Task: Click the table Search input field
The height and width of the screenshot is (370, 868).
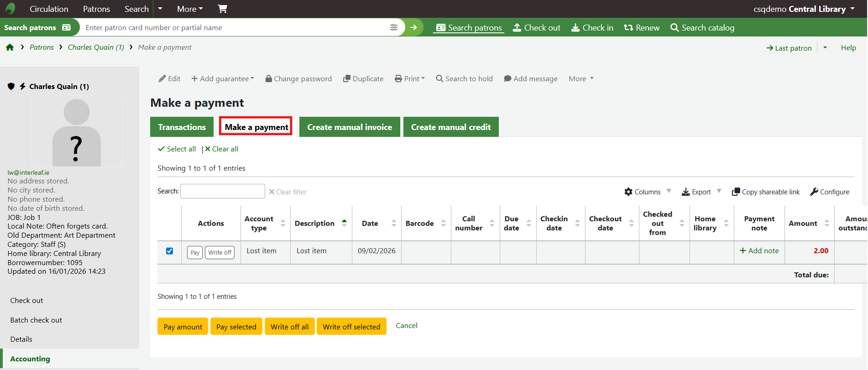Action: tap(223, 191)
